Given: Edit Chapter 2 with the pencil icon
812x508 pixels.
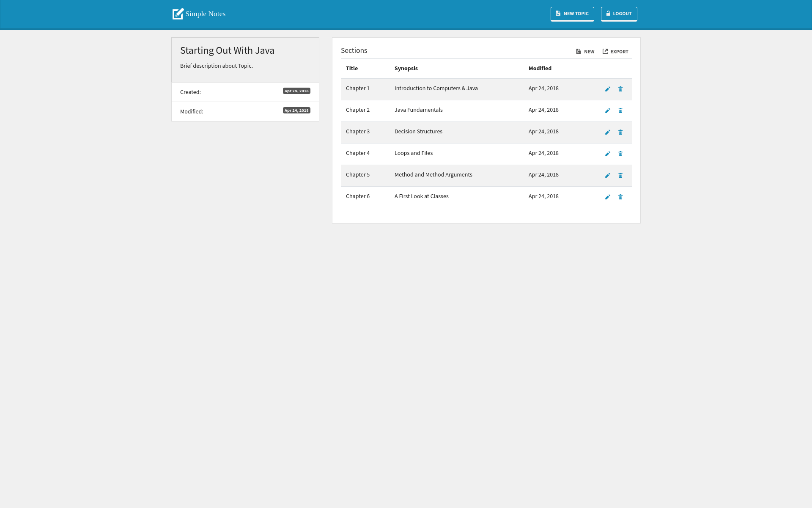Looking at the screenshot, I should (x=607, y=110).
